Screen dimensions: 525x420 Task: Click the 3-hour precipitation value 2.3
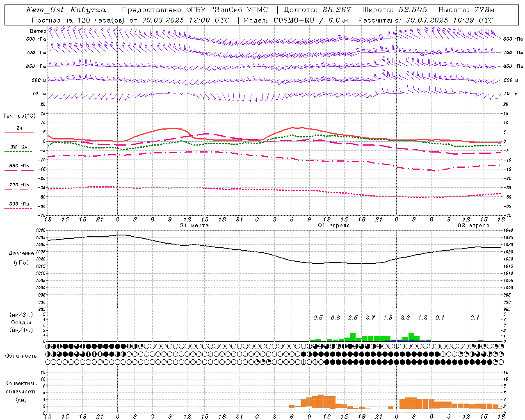point(405,318)
